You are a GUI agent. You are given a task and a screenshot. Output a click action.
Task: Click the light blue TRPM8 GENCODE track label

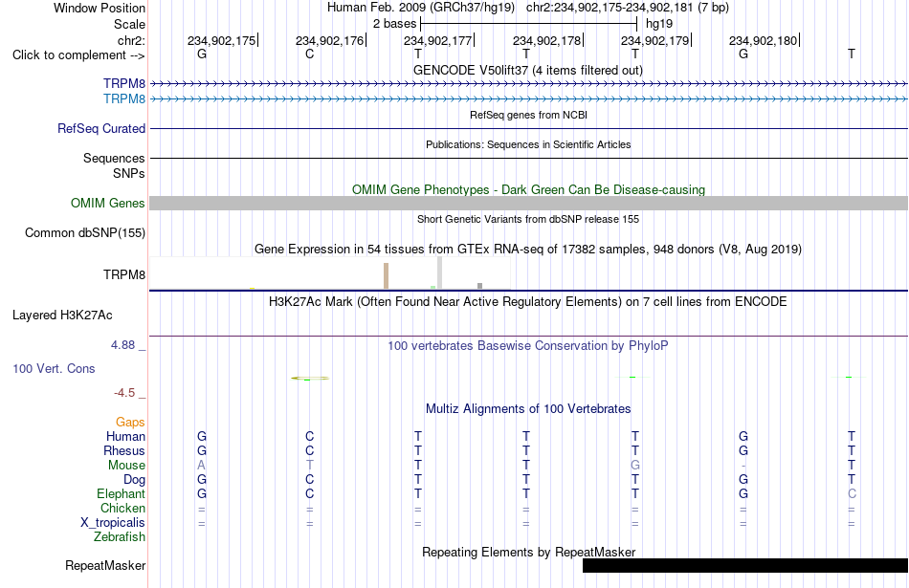[x=124, y=98]
